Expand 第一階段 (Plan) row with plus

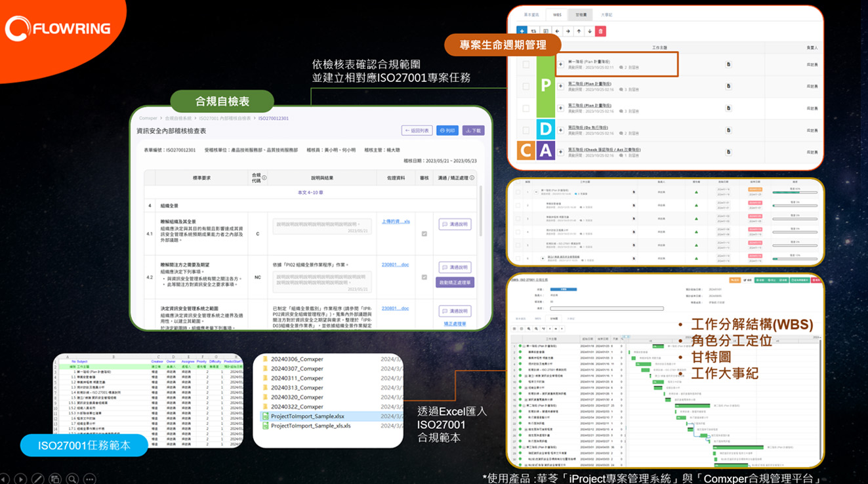[561, 64]
